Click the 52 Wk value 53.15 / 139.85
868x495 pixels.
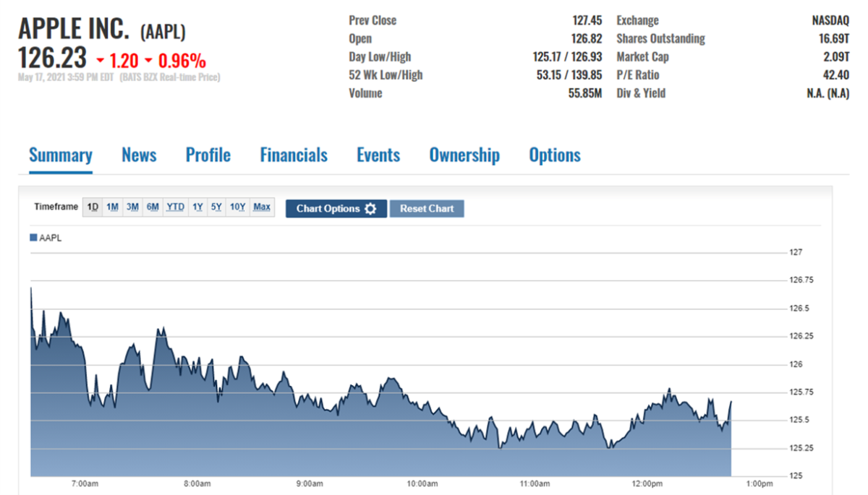click(x=569, y=74)
